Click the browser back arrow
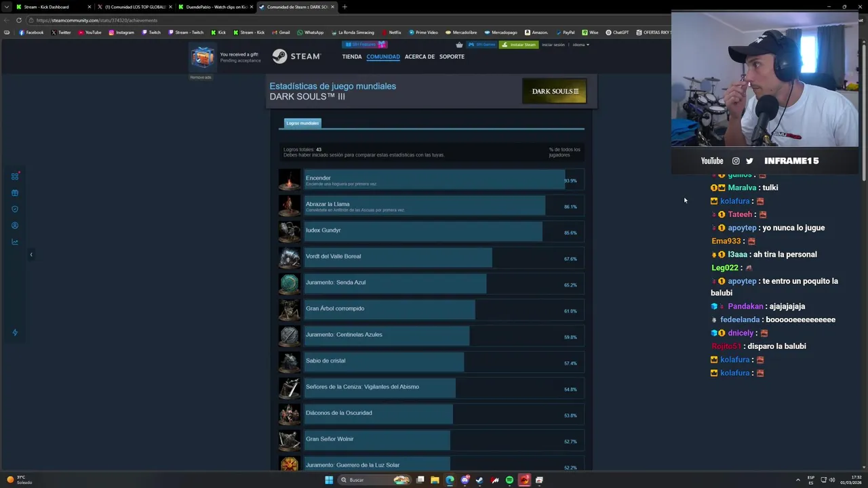This screenshot has width=868, height=488. pos(7,20)
